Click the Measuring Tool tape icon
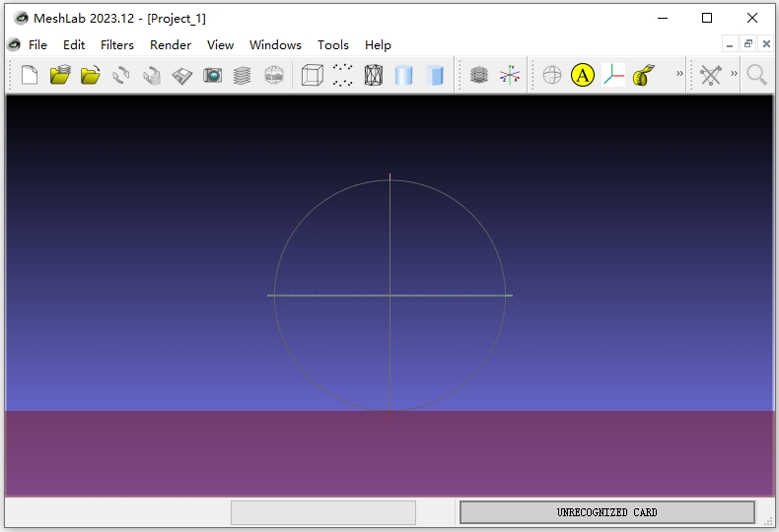The width and height of the screenshot is (779, 532). pos(644,75)
